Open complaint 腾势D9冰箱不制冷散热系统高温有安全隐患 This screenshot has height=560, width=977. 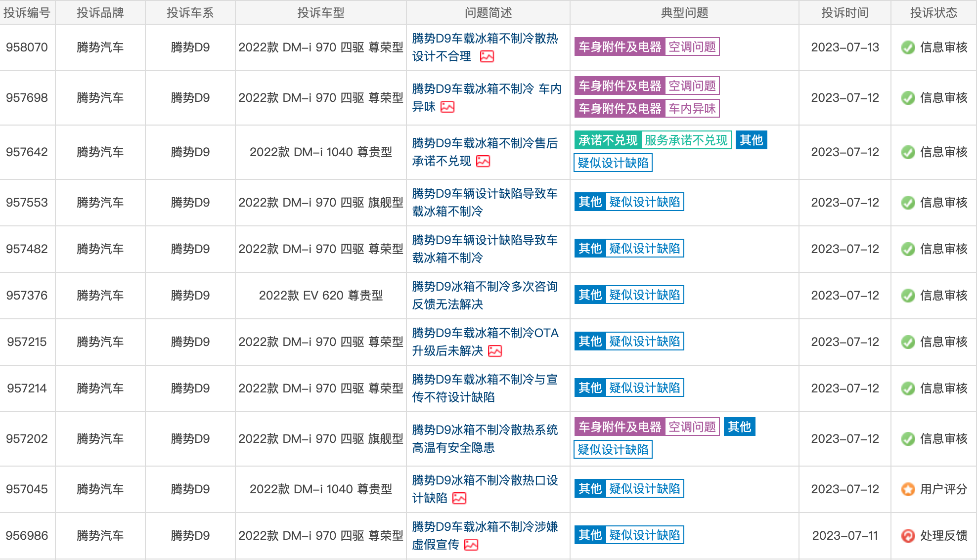click(485, 439)
